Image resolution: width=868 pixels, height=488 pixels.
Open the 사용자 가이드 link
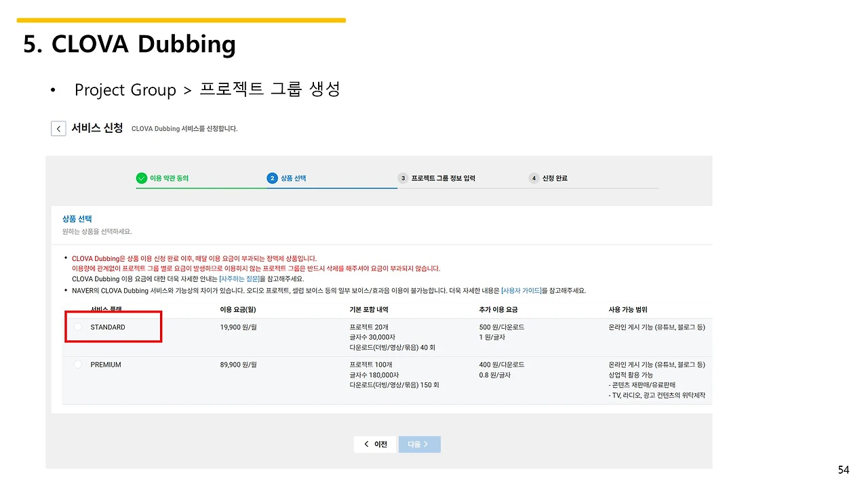point(521,291)
